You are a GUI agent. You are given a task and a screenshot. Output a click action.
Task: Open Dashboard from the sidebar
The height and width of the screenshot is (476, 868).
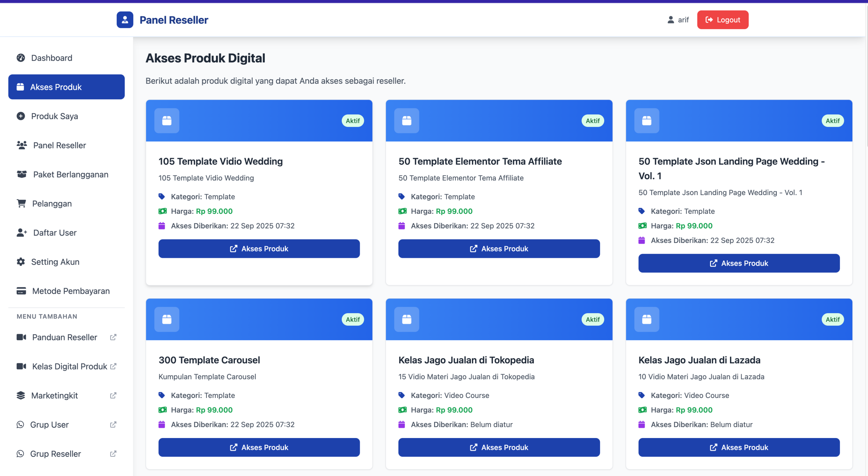point(52,58)
